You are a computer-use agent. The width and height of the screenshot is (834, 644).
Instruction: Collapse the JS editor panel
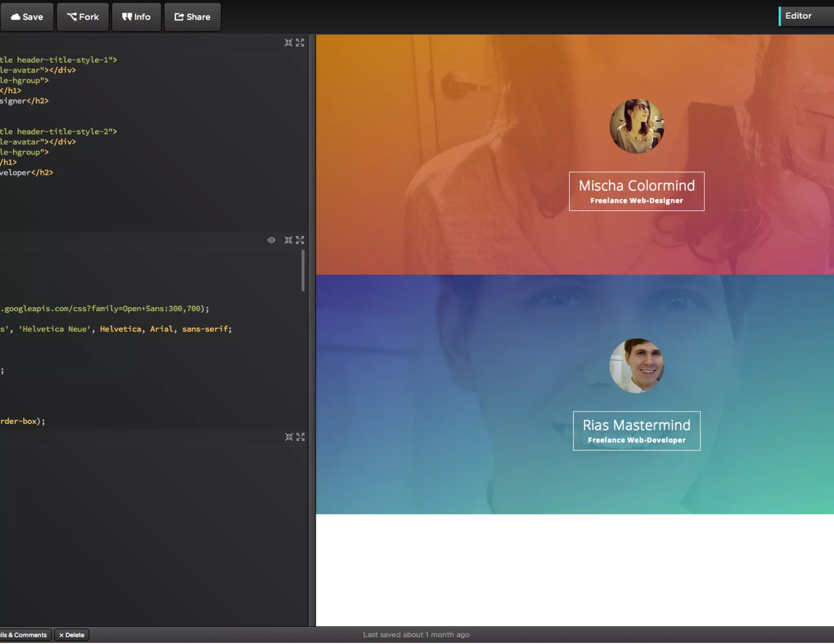pos(289,437)
